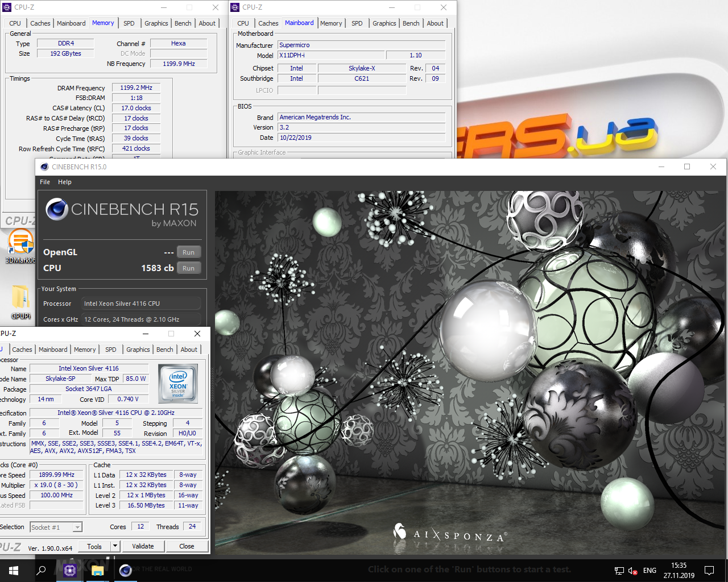Select the CPU-Z icon in the taskbar
Viewport: 728px width, 582px height.
(70, 570)
